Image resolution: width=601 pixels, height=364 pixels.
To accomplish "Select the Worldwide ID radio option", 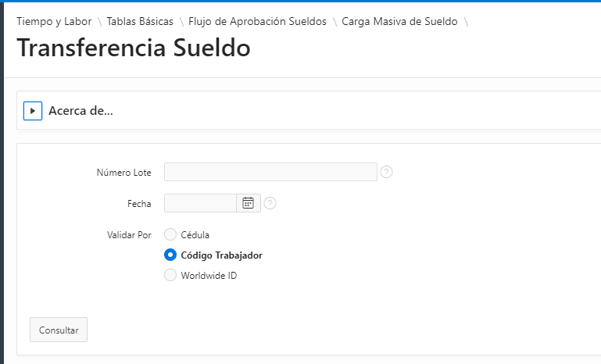I will tap(170, 275).
